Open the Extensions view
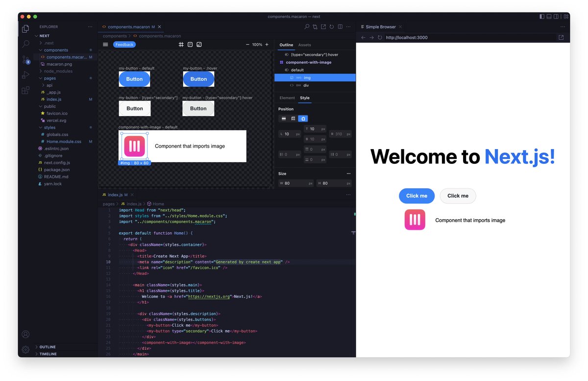Image resolution: width=588 pixels, height=381 pixels. [25, 90]
